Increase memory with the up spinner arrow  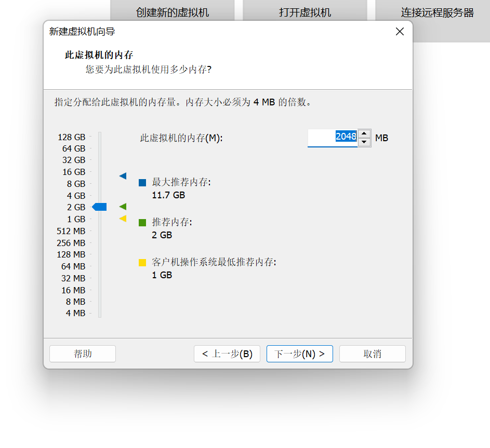[364, 133]
